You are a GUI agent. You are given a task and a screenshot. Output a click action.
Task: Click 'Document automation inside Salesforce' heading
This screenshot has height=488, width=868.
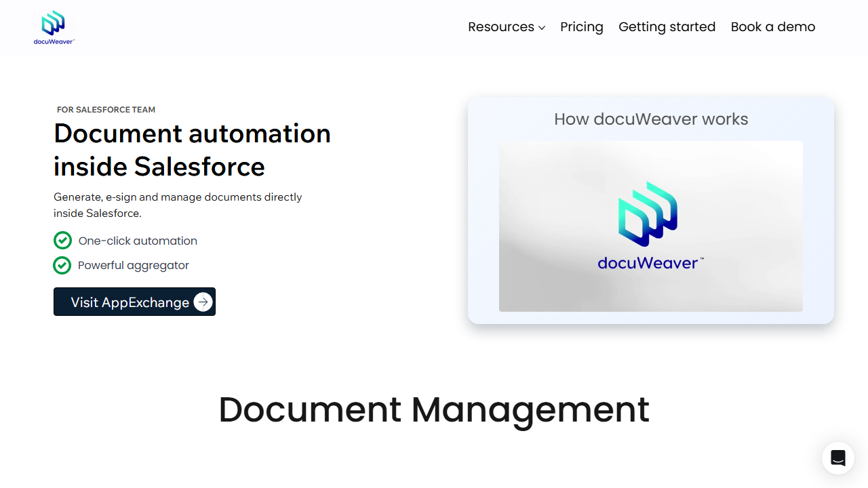(193, 150)
